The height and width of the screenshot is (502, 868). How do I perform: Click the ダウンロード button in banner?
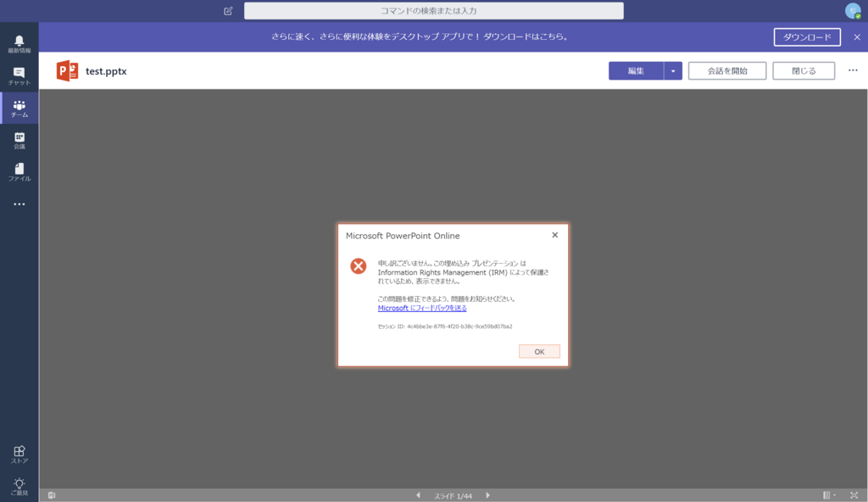pyautogui.click(x=807, y=37)
